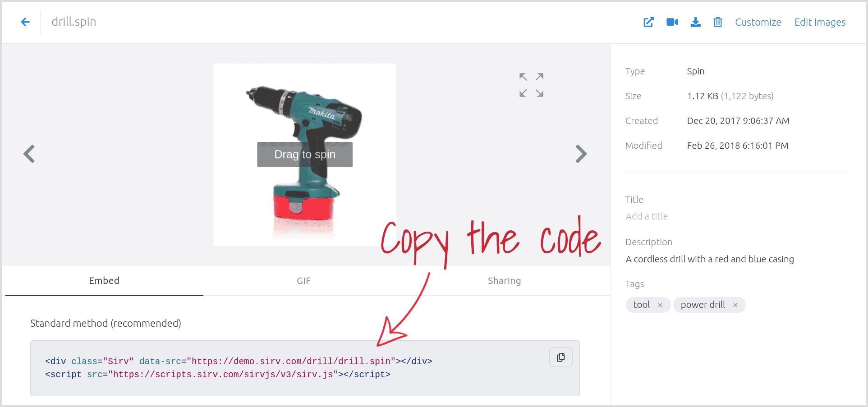Click the Add a title field
This screenshot has width=868, height=407.
[647, 216]
